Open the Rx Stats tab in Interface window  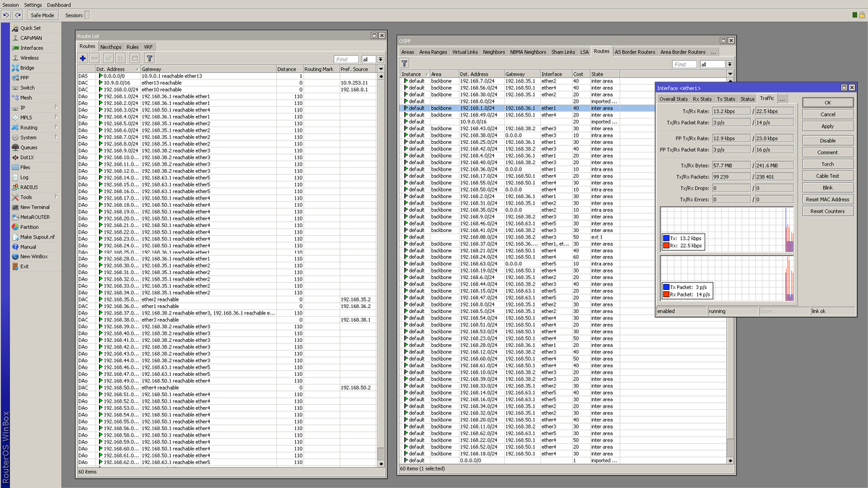pyautogui.click(x=702, y=98)
